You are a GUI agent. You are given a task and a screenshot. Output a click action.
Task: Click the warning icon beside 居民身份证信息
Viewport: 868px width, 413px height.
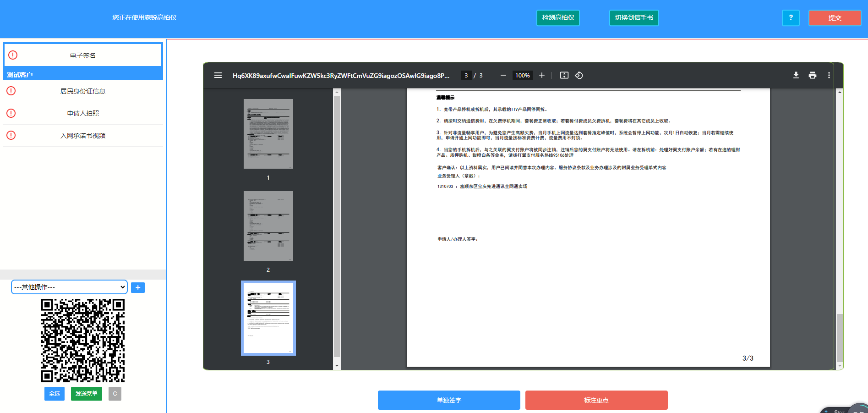click(x=11, y=91)
